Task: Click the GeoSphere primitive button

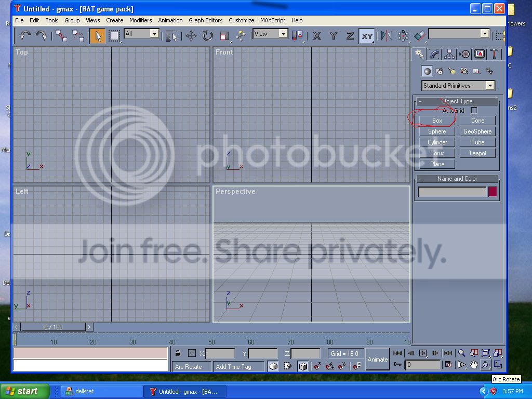Action: point(477,131)
